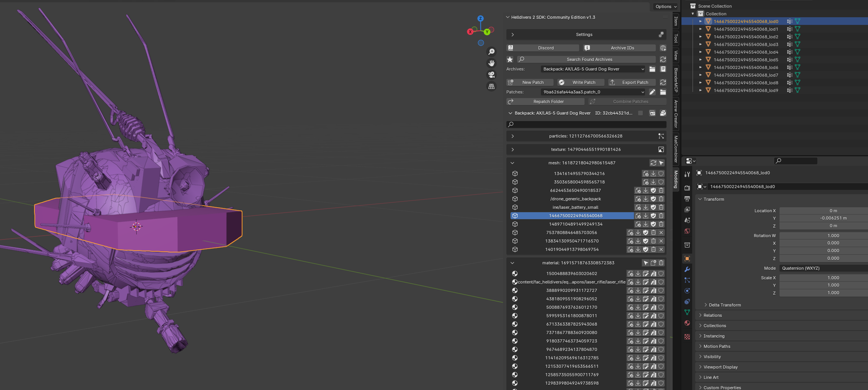Screen dimensions: 868x390
Task: Open the World properties globe tab
Action: [x=687, y=231]
